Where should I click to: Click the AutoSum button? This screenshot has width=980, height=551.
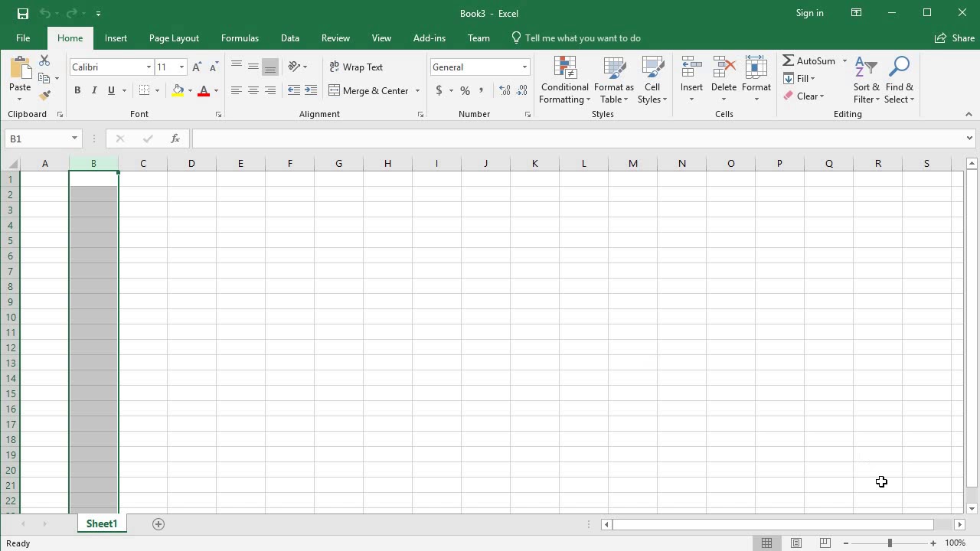(x=809, y=60)
